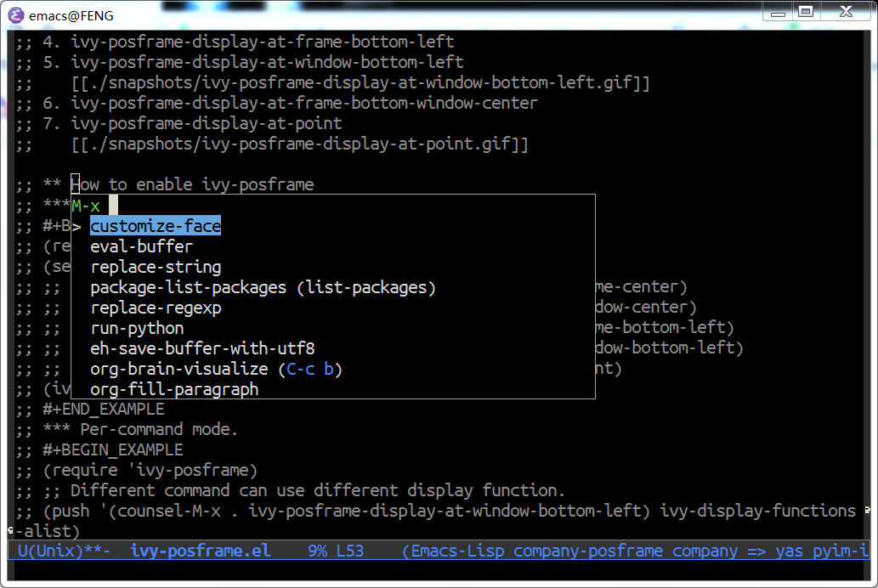The width and height of the screenshot is (878, 588).
Task: Place cursor on 'How to enable ivy-posframe' heading
Action: pos(192,184)
